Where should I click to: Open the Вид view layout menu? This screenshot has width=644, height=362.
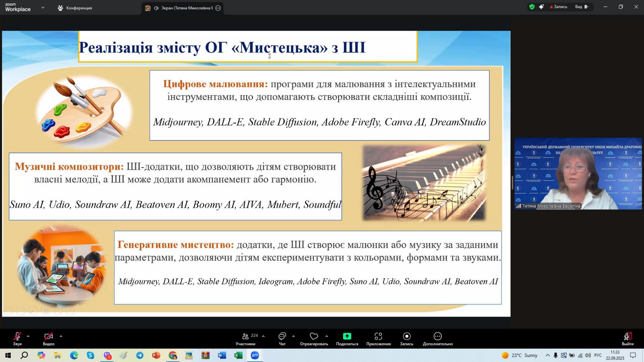(x=582, y=7)
